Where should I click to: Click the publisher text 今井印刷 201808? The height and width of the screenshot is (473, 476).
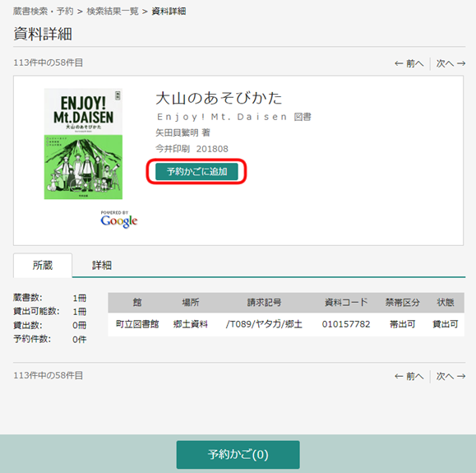coord(192,149)
